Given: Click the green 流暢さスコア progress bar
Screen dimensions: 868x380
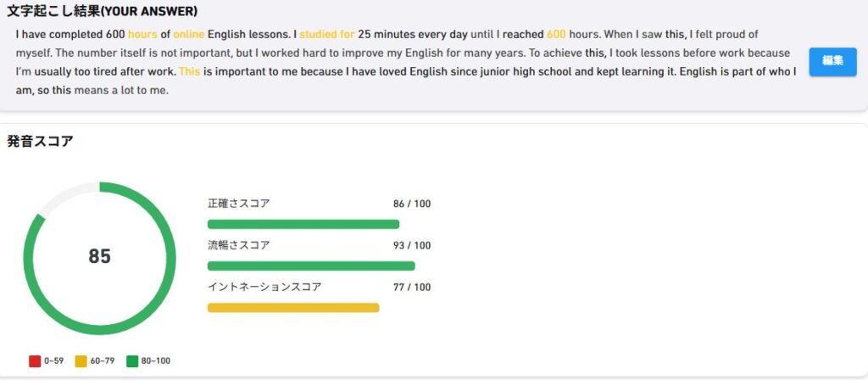Looking at the screenshot, I should pyautogui.click(x=311, y=265).
